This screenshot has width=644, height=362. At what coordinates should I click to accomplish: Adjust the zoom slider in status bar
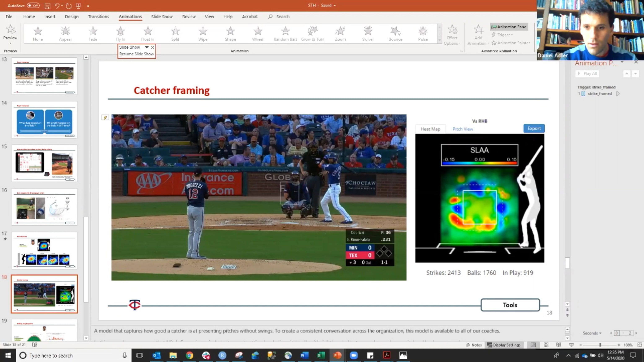600,345
